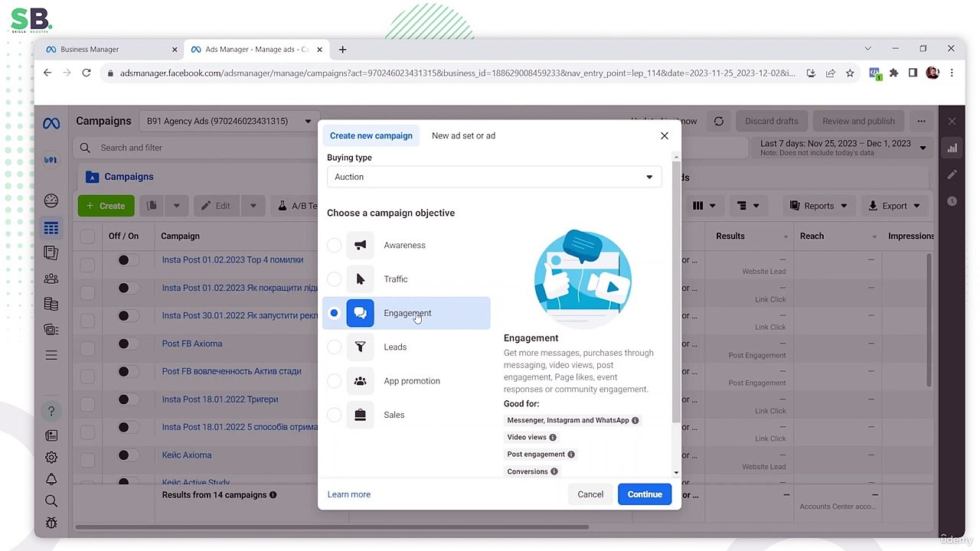Select the Engagement objective radio button
This screenshot has height=551, width=980.
tap(334, 313)
